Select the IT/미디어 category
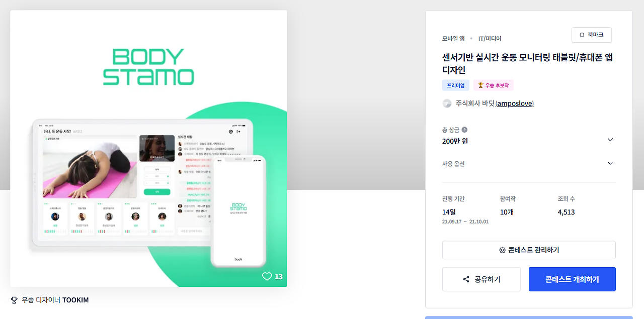The height and width of the screenshot is (319, 644). [x=490, y=39]
